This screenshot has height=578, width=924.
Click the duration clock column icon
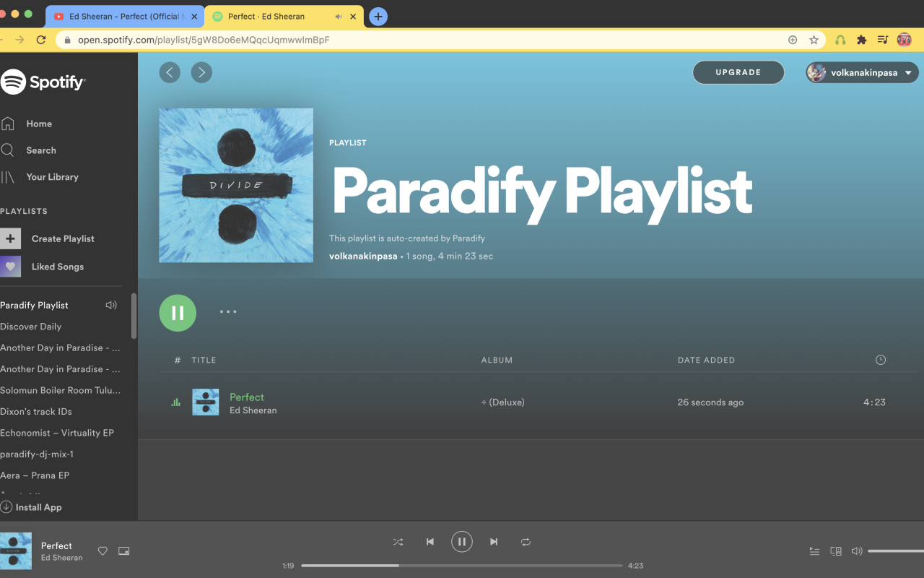[881, 360]
